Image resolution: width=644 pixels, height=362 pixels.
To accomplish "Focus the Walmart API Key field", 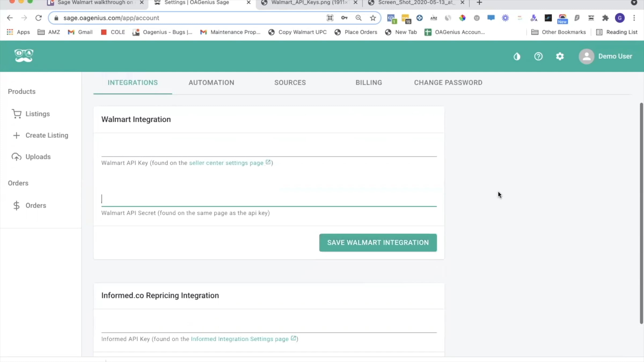I will (269, 150).
